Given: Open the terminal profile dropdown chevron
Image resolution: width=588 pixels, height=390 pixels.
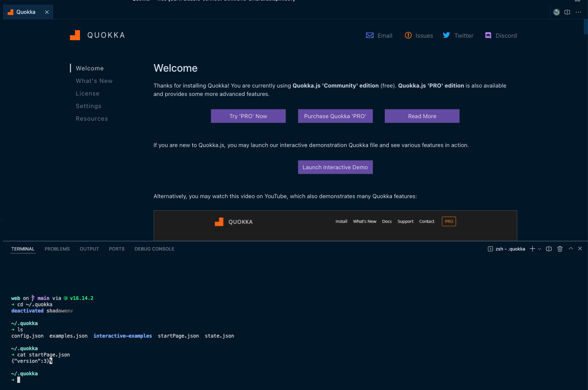Looking at the screenshot, I should pos(539,248).
